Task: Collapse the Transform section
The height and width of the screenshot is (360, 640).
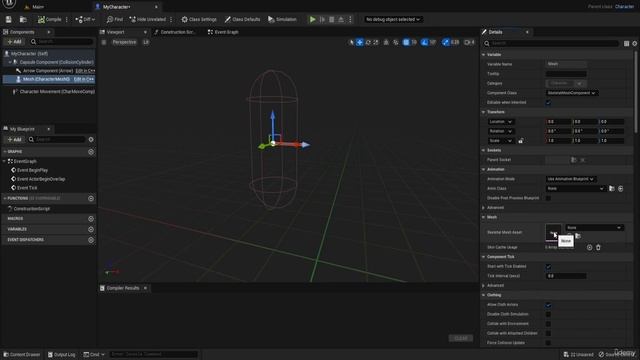Action: click(x=484, y=112)
